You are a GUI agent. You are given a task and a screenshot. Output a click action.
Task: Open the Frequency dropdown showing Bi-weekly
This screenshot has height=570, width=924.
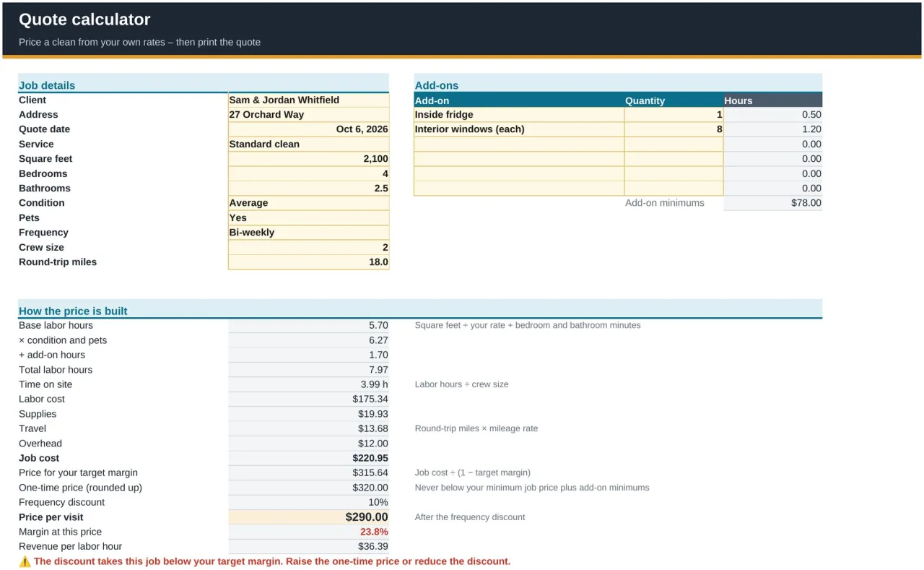308,233
